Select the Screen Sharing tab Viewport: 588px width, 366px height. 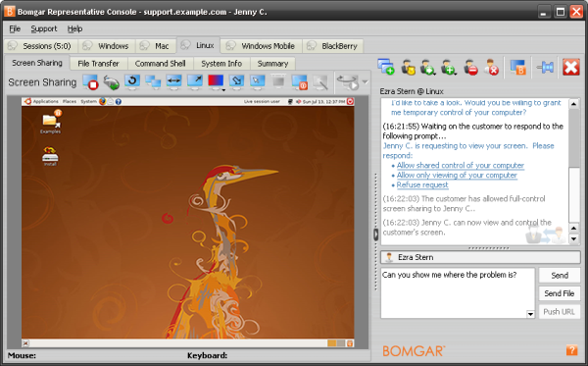(37, 63)
